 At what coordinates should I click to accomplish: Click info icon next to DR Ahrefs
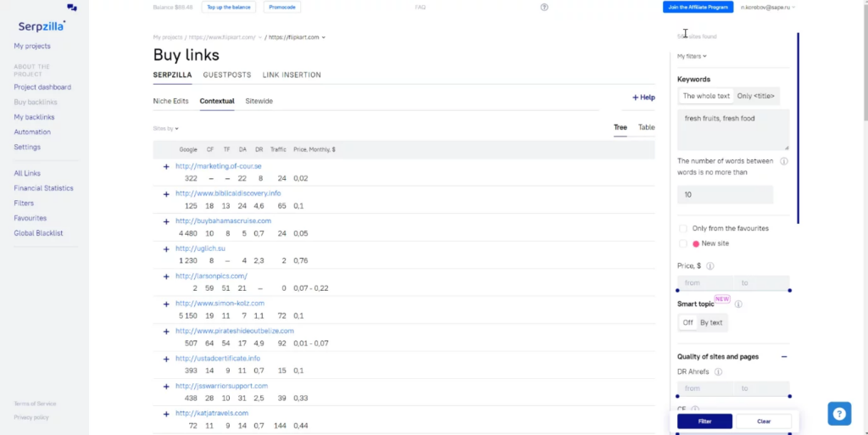tap(718, 371)
